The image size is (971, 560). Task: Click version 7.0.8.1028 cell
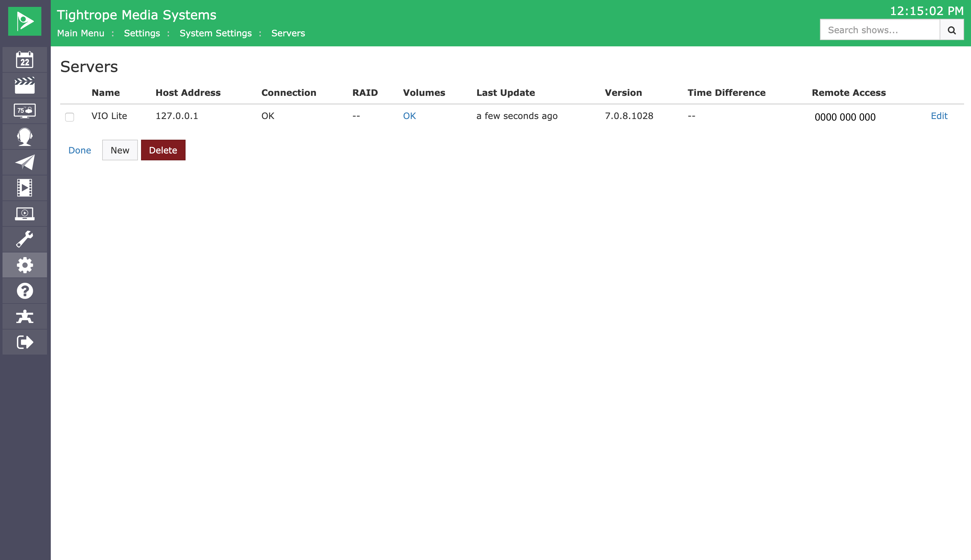(x=629, y=116)
